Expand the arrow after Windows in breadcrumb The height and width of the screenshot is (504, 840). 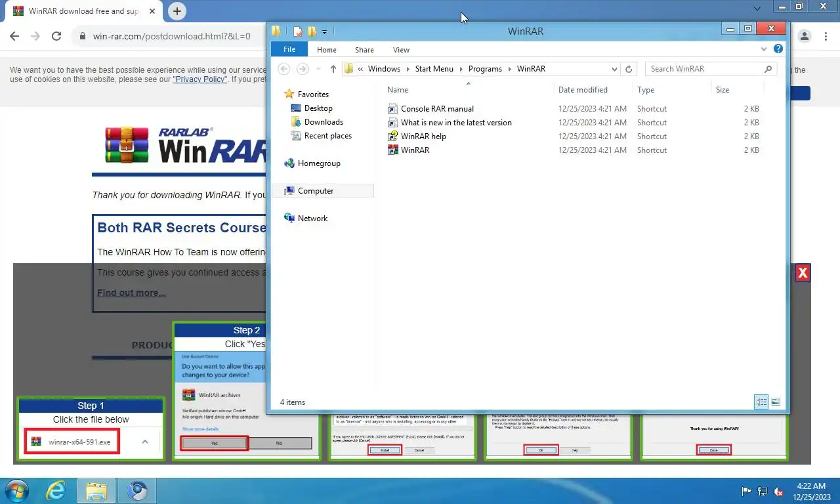(x=408, y=69)
